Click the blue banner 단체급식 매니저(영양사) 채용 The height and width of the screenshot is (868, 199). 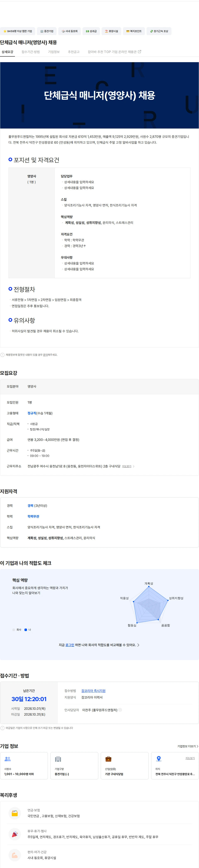tap(99, 95)
